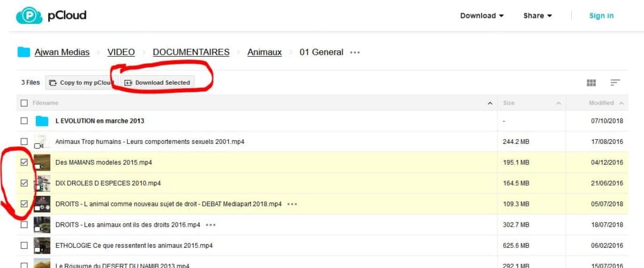Toggle the select-all files checkbox
Viewport: 644px width, 268px height.
coord(24,103)
